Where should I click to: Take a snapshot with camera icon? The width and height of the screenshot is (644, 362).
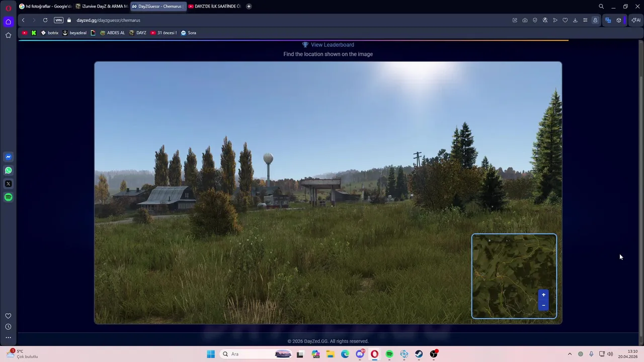pos(525,20)
